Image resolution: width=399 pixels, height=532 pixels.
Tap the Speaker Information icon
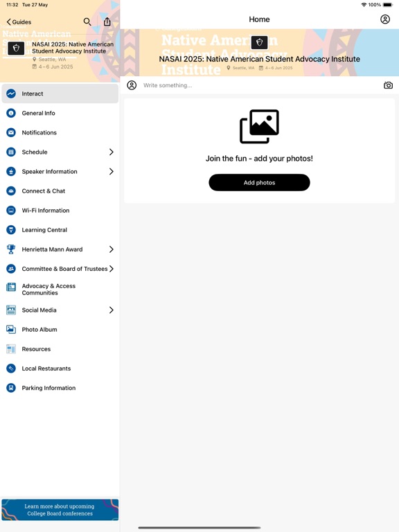point(11,172)
